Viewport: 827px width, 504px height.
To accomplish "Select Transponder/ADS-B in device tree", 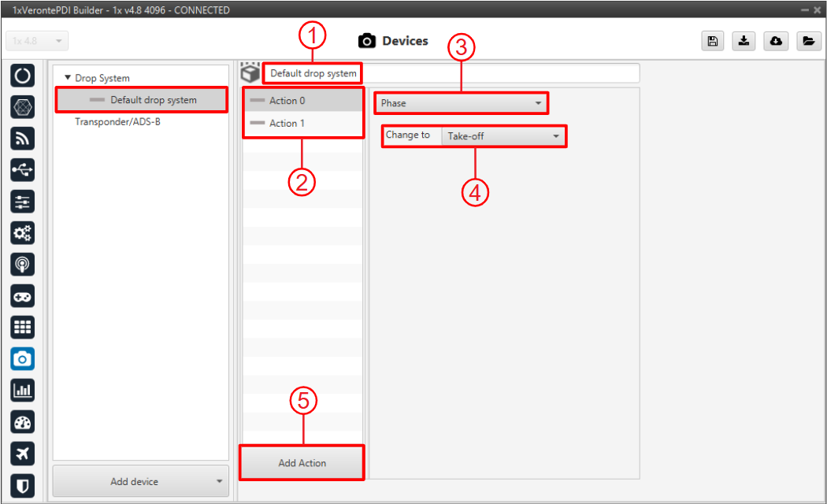I will [x=117, y=122].
